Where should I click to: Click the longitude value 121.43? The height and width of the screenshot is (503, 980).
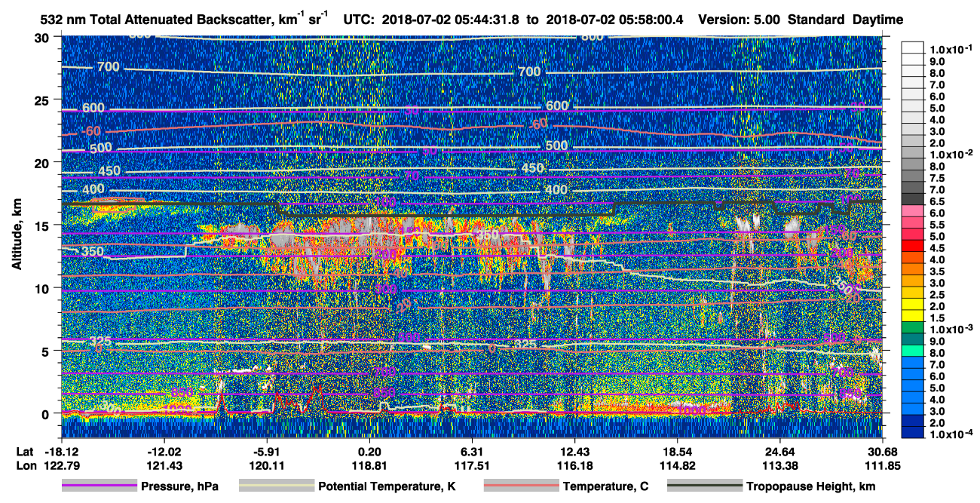164,465
